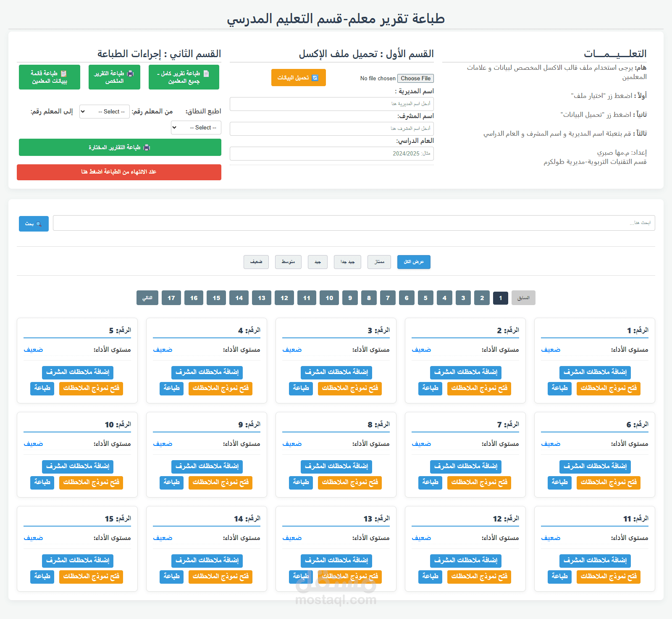Select the 'جيد جدا' filter tab
Viewport: 672px width, 619px height.
click(x=347, y=262)
